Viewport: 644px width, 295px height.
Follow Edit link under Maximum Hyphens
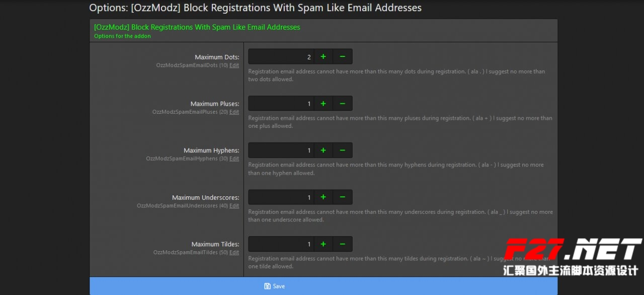click(234, 159)
